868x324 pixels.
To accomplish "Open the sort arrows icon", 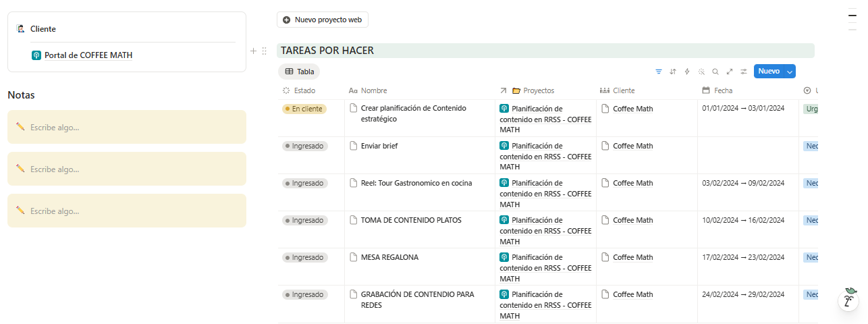I will pos(673,72).
